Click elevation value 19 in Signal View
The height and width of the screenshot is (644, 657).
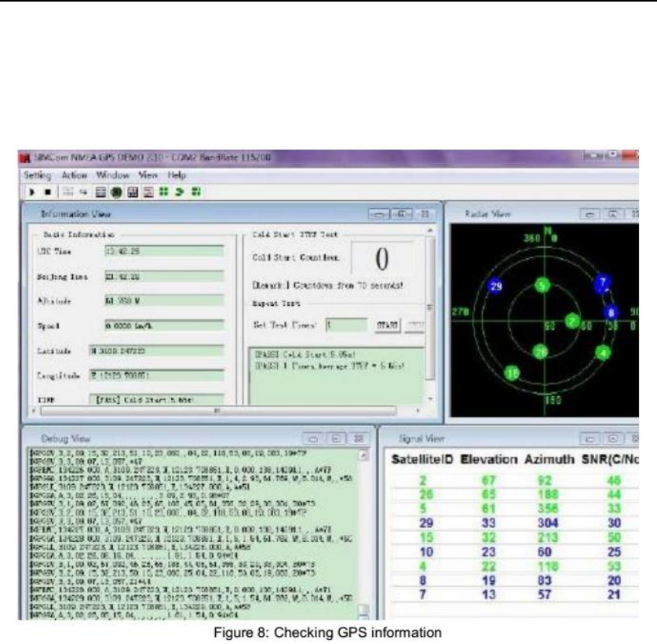click(x=488, y=580)
